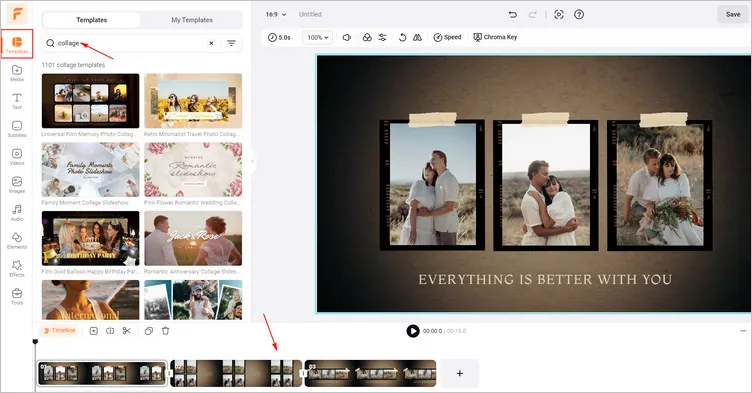
Task: Open the Elements panel
Action: pos(17,240)
